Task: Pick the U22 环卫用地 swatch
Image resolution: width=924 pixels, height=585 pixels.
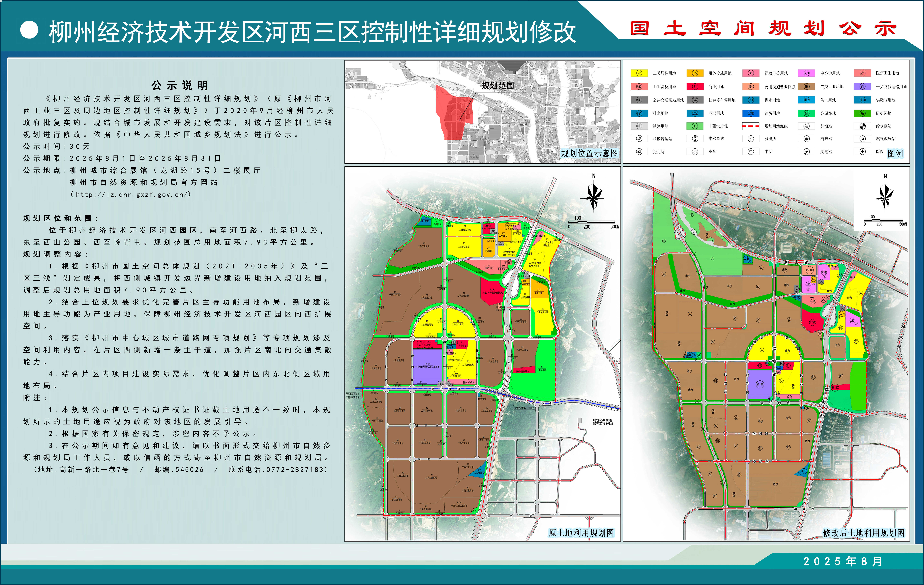Action: (695, 113)
